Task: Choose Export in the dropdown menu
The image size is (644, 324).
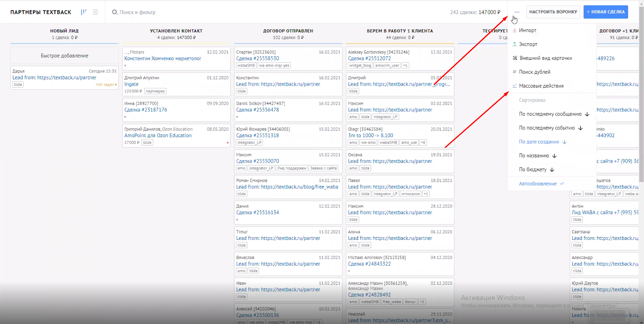Action: click(x=528, y=44)
